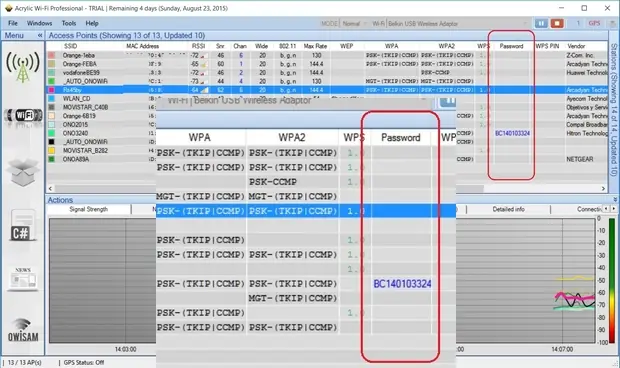Switch to the Signal Strength tab
The image size is (620, 368).
(x=89, y=209)
